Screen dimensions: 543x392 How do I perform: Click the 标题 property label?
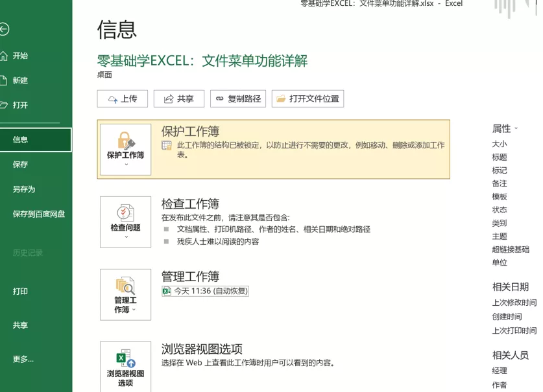coord(500,157)
